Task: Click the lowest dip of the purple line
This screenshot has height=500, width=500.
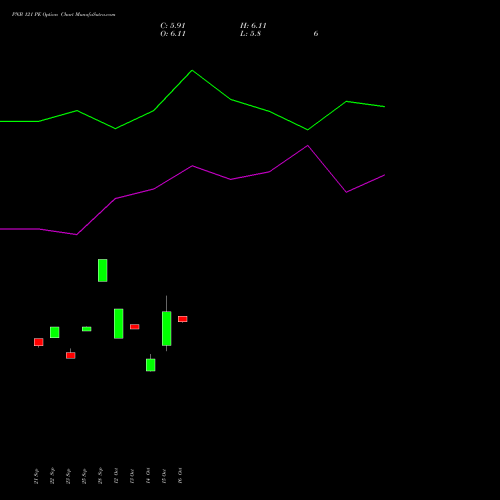Action: (x=77, y=235)
